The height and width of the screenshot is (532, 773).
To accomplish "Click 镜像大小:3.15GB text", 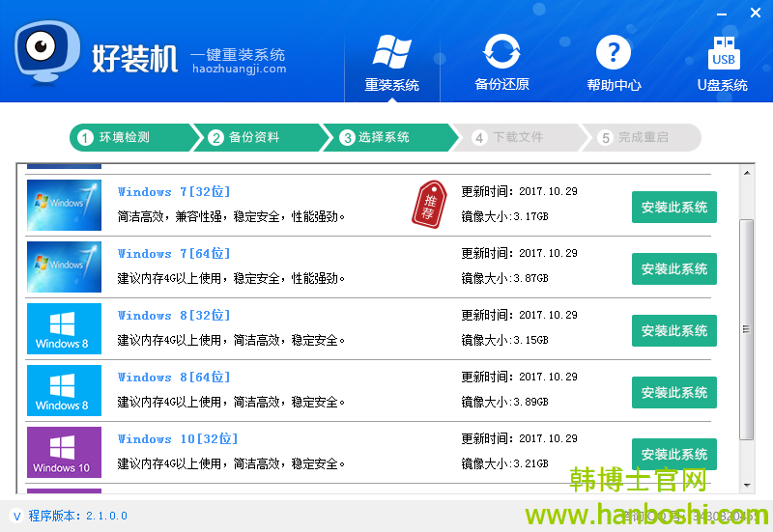I will click(504, 340).
